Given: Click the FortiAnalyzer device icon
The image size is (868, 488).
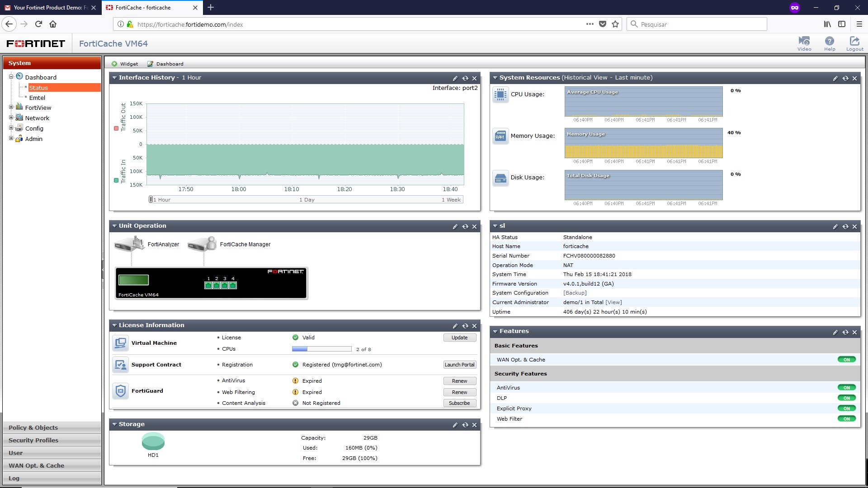Looking at the screenshot, I should pos(129,244).
